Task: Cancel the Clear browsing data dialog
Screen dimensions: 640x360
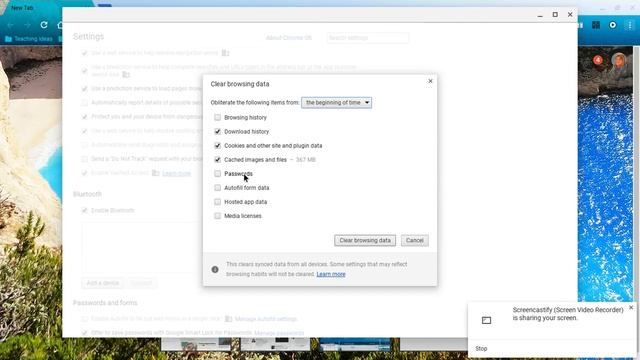Action: click(x=415, y=240)
